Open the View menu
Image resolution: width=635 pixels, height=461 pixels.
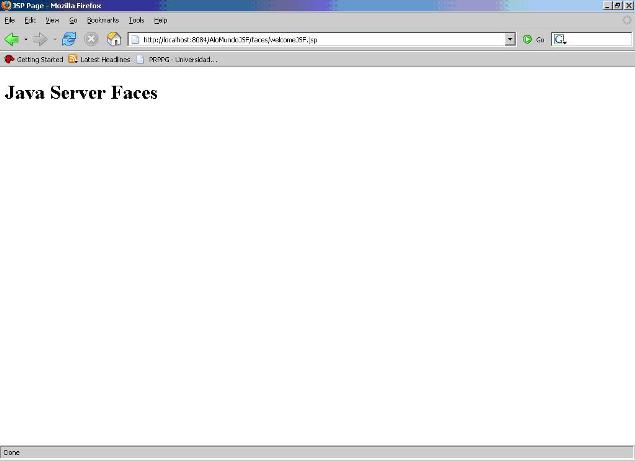pos(52,20)
